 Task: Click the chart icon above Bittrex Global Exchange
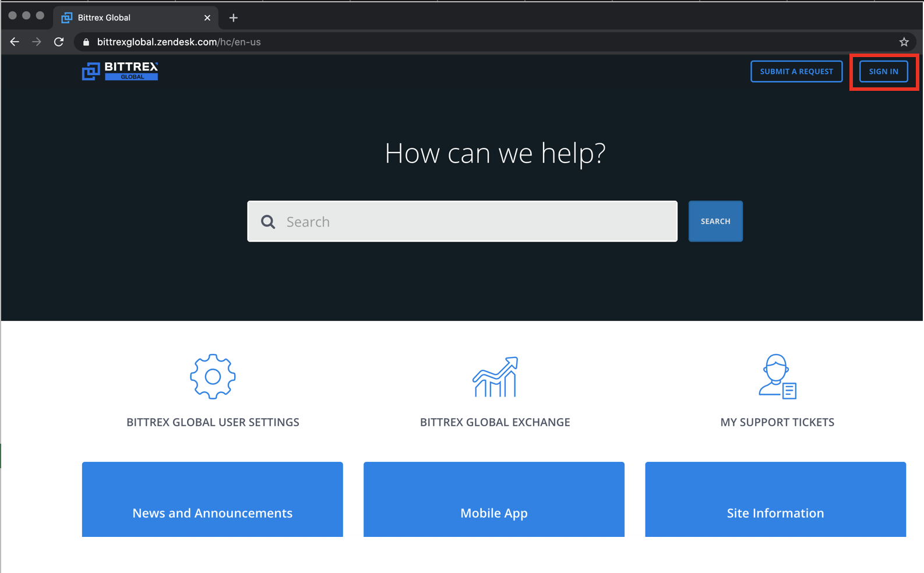[x=495, y=377]
